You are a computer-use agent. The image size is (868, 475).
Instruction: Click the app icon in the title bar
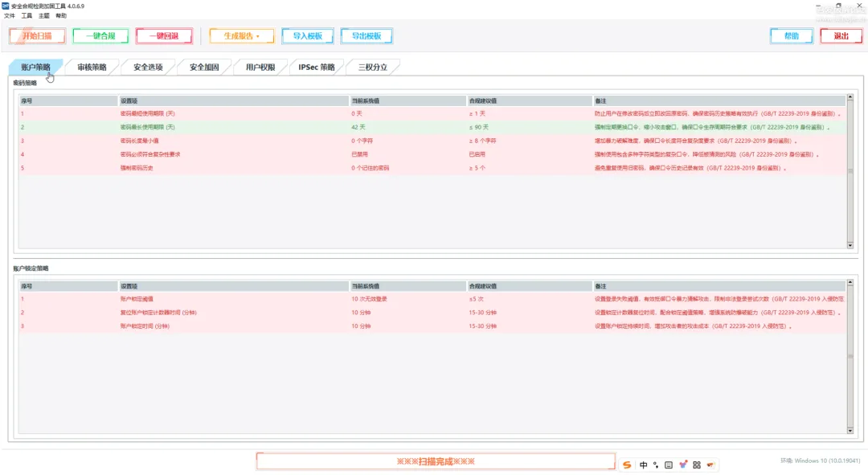[x=6, y=6]
